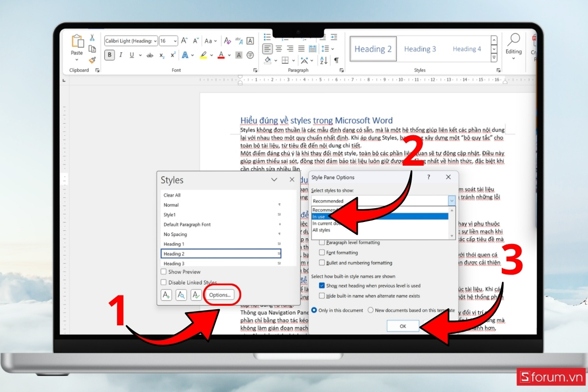Enable Show Preview checkbox
The height and width of the screenshot is (392, 588).
click(164, 271)
